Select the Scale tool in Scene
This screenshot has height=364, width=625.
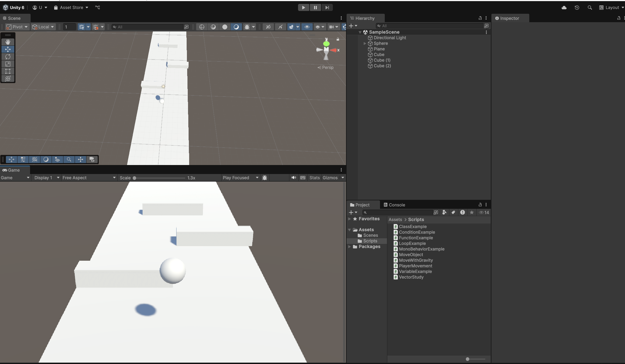(x=8, y=64)
